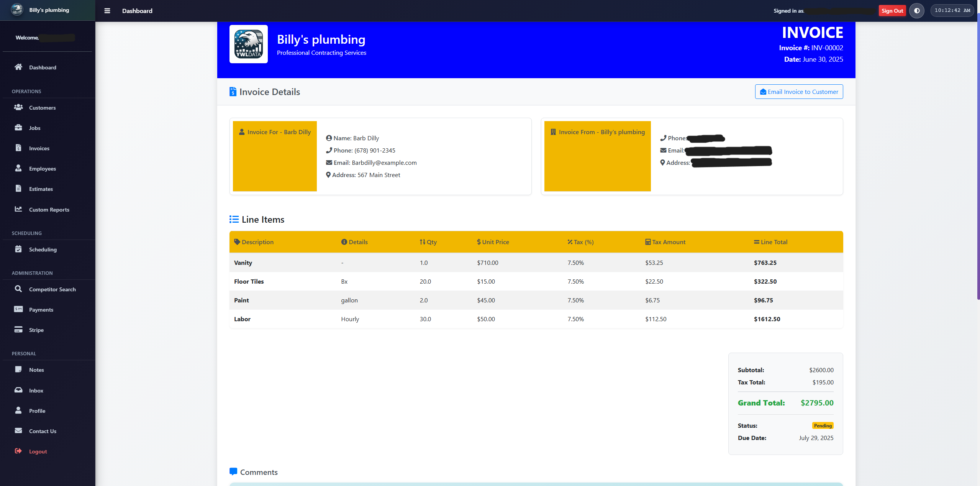Click the Payments money icon

pyautogui.click(x=18, y=309)
